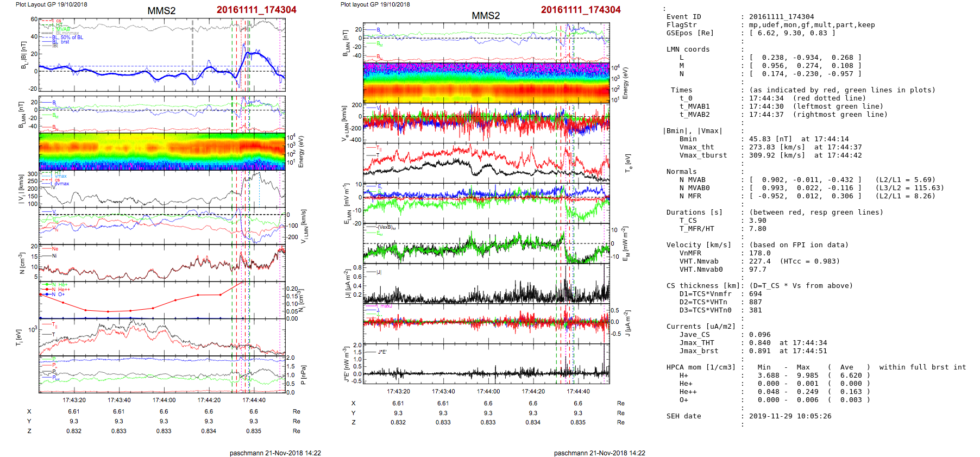Click the spectrogram above the |Vi| panel
This screenshot has width=980, height=457.
162,152
